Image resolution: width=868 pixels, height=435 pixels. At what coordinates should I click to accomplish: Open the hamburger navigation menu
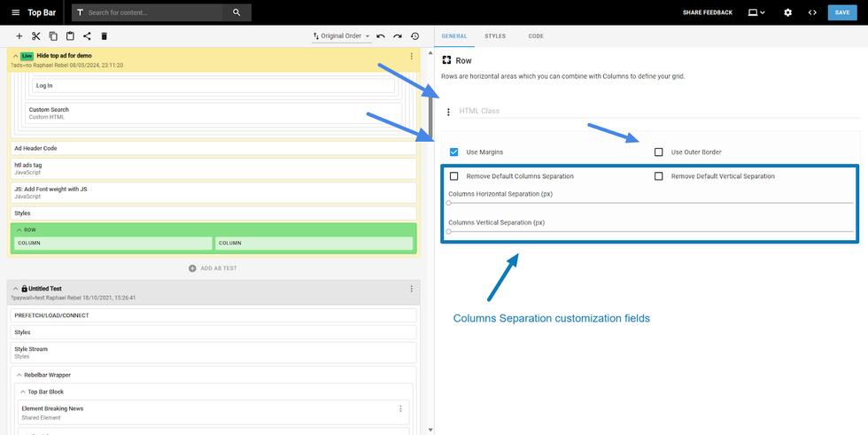[15, 12]
